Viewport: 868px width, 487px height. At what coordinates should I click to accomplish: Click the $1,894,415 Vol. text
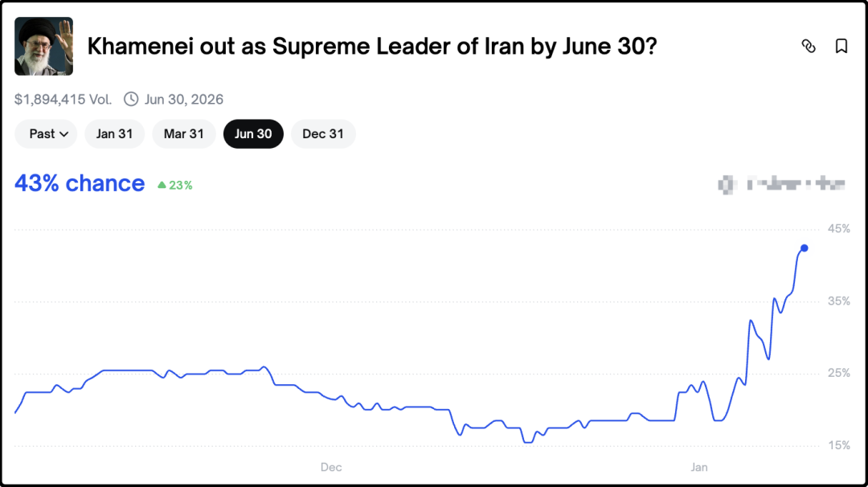(63, 100)
